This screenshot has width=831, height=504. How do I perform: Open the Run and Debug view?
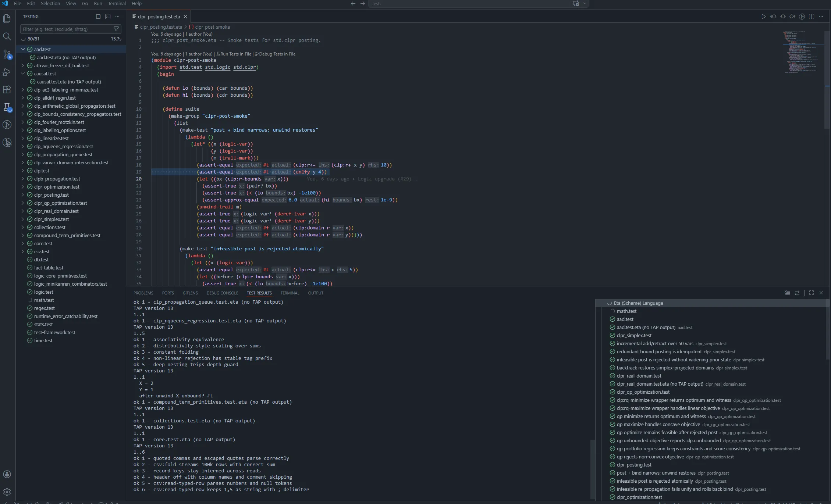click(x=7, y=72)
